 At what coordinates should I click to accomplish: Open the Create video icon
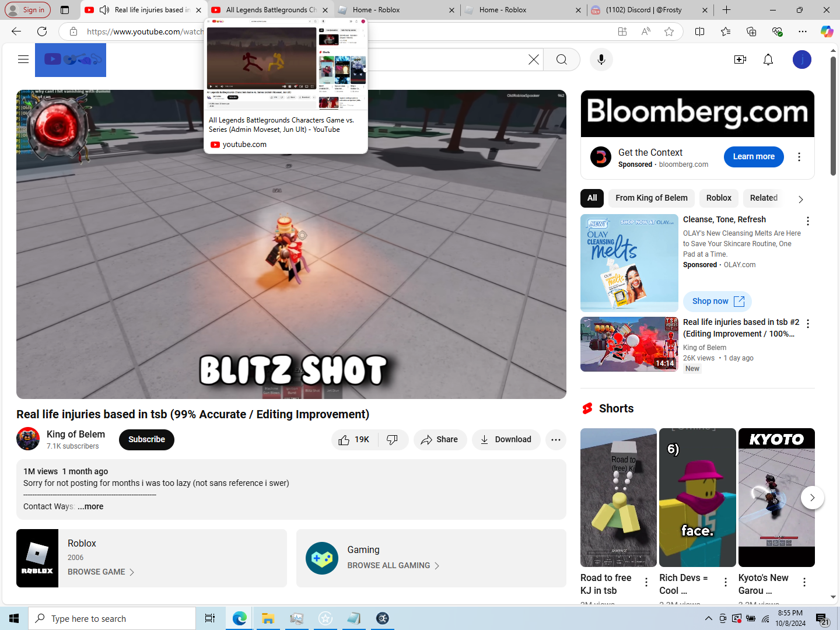pyautogui.click(x=740, y=60)
